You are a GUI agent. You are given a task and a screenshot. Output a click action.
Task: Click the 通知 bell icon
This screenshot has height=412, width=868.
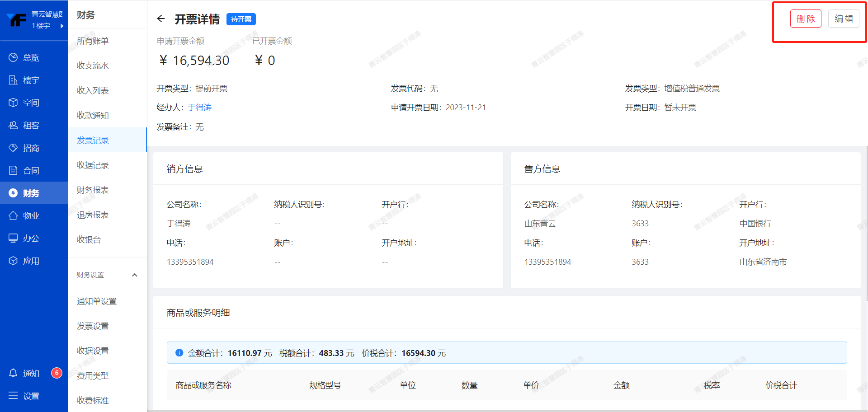tap(13, 373)
